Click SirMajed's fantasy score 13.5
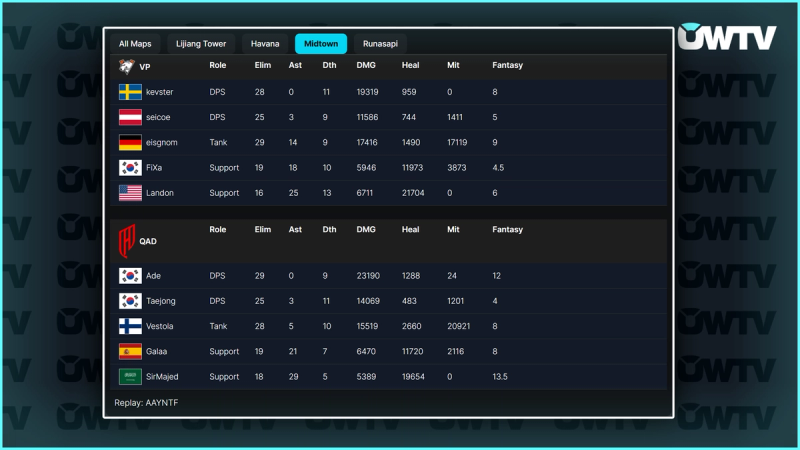 pyautogui.click(x=500, y=377)
